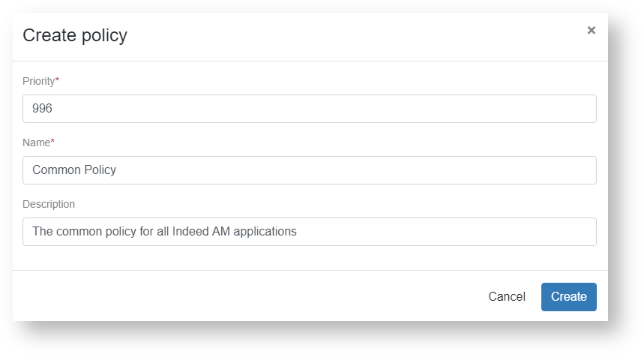The image size is (644, 357).
Task: Click the word "applications" in Description text
Action: coord(264,232)
